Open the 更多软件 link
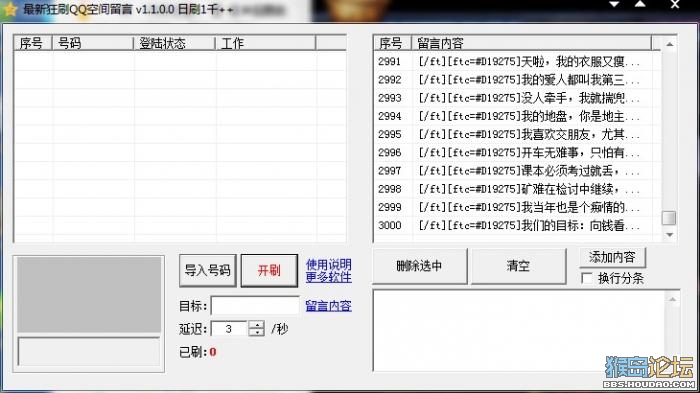Viewport: 700px width, 393px height. click(x=329, y=277)
